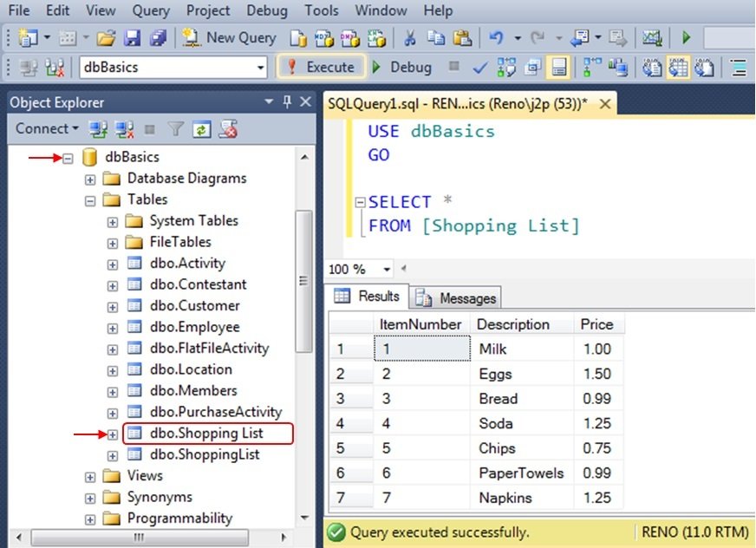The width and height of the screenshot is (756, 548).
Task: Open the Query menu
Action: coord(151,10)
